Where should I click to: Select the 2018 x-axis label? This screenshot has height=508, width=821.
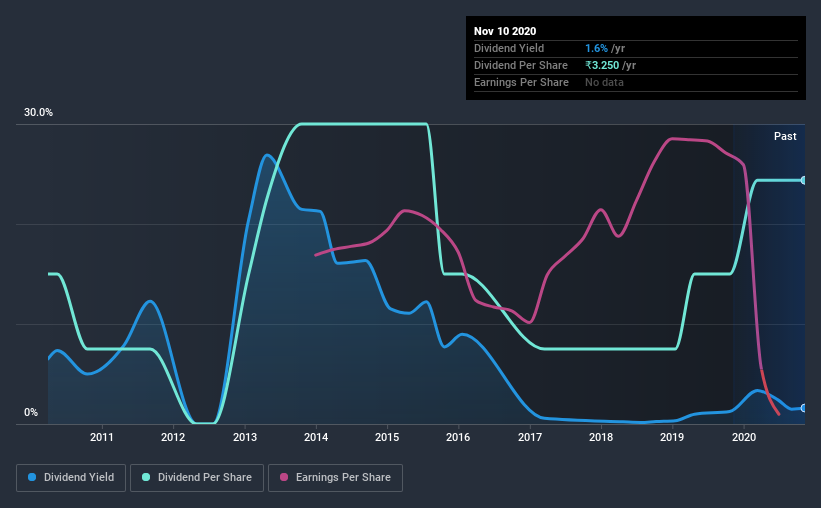point(601,437)
